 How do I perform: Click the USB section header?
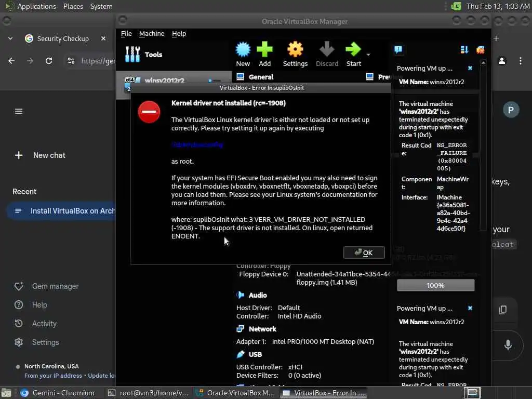[x=255, y=354]
